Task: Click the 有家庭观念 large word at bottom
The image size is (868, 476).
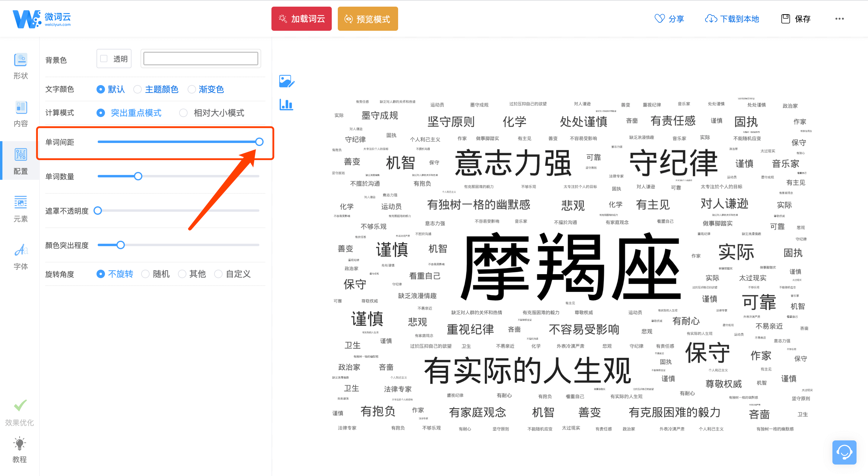Action: coord(477,412)
